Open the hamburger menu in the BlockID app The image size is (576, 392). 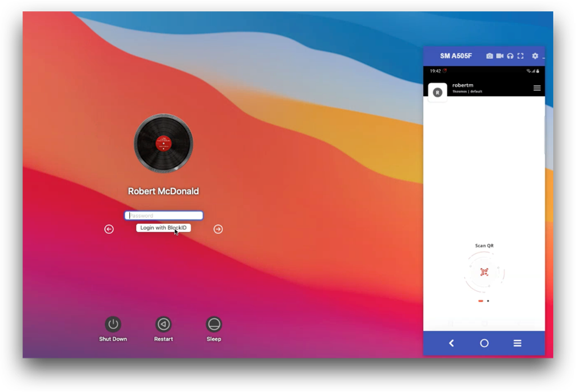537,88
